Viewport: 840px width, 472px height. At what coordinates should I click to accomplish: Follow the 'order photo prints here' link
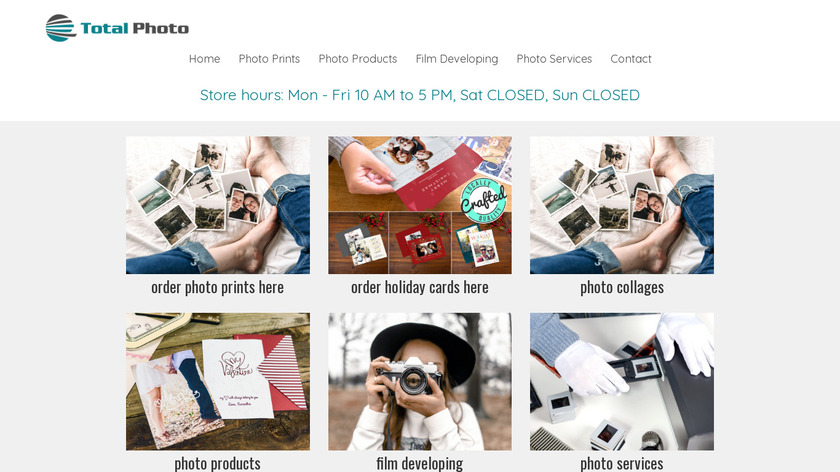(218, 288)
